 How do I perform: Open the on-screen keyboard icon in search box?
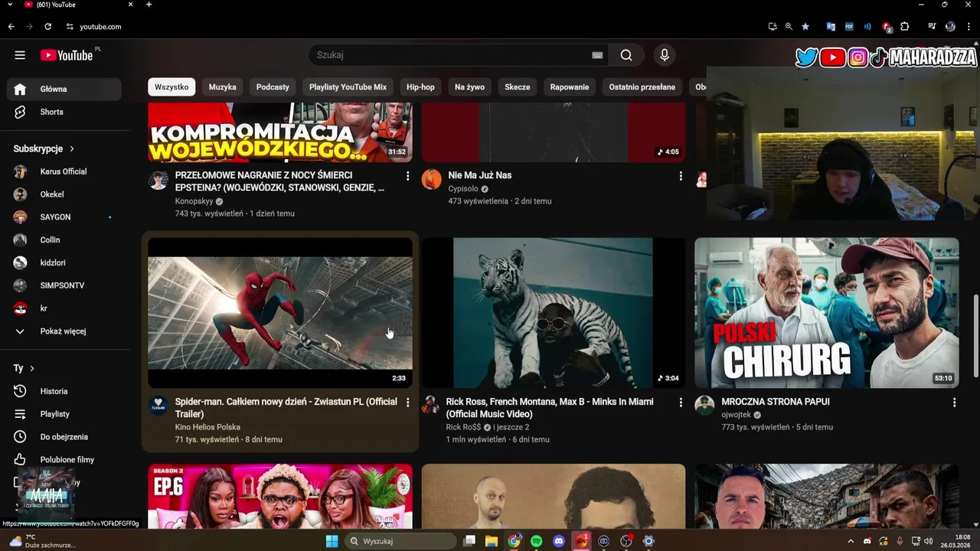coord(597,55)
